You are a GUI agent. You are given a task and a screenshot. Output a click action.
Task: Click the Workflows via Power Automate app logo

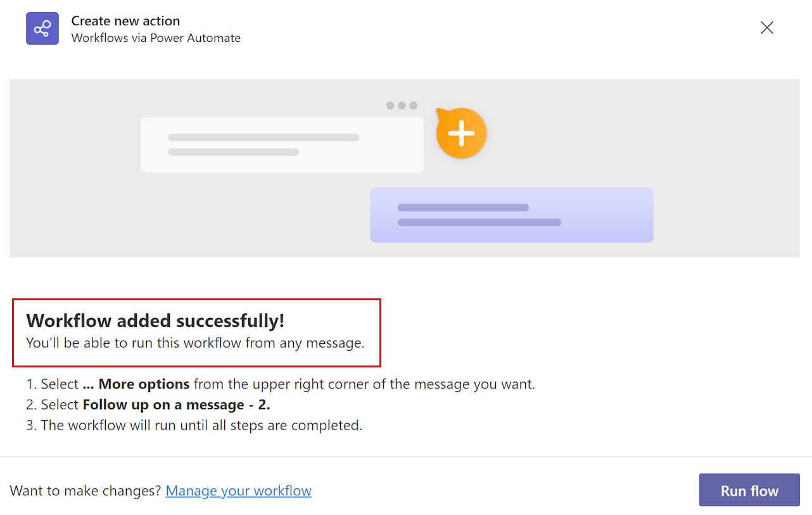tap(42, 28)
